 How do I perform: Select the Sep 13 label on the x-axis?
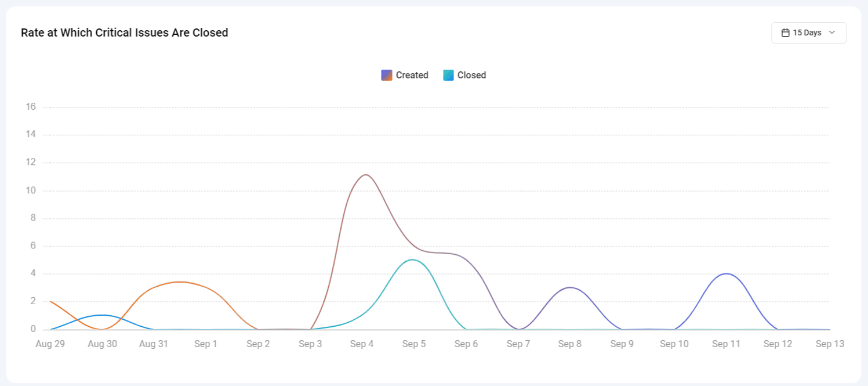point(829,343)
